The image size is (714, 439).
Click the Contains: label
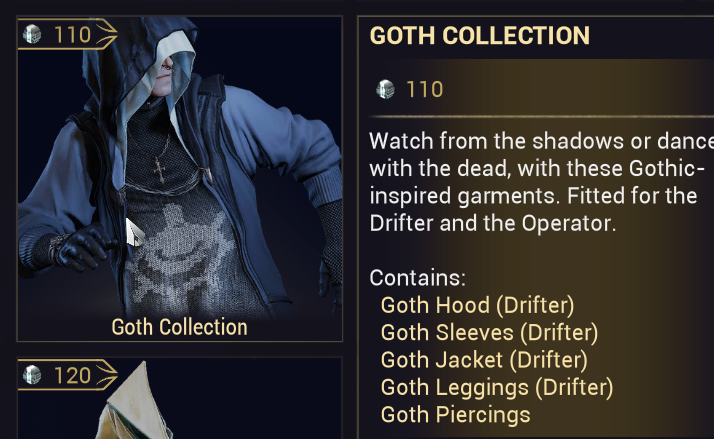[418, 278]
